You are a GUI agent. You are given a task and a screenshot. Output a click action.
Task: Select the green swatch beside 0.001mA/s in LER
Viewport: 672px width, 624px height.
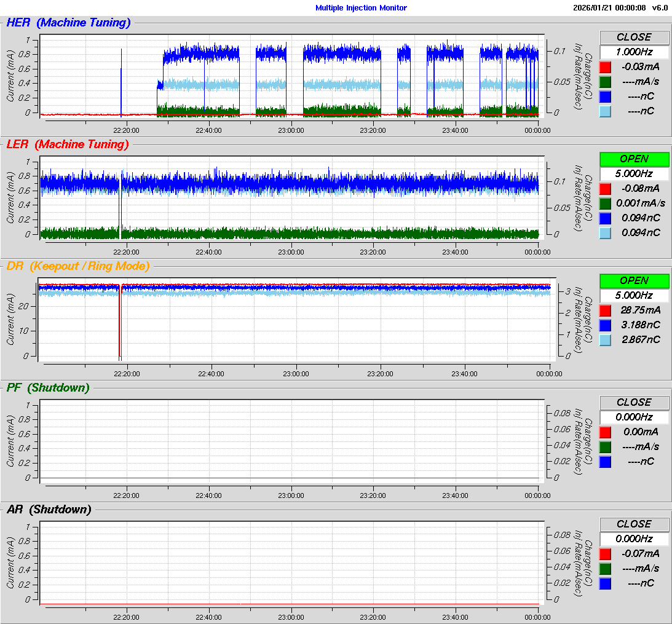pos(605,203)
